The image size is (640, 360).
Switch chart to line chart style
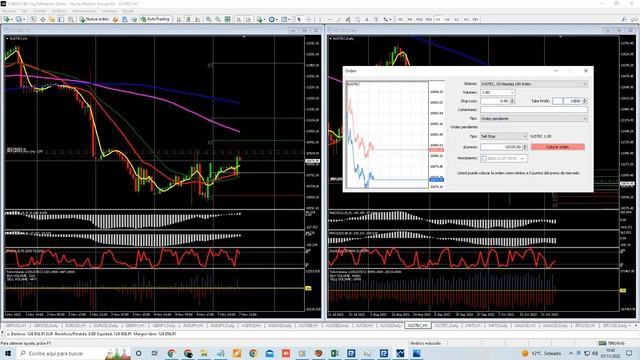click(198, 19)
